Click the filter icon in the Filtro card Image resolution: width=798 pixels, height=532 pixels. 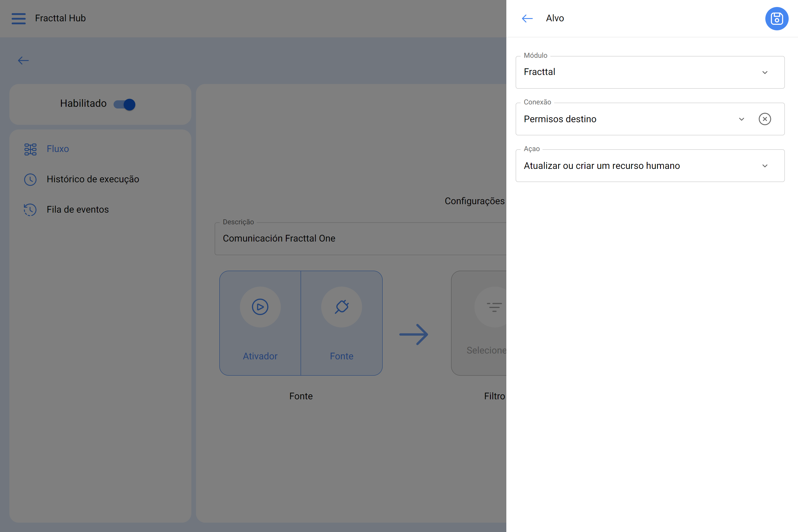[494, 307]
